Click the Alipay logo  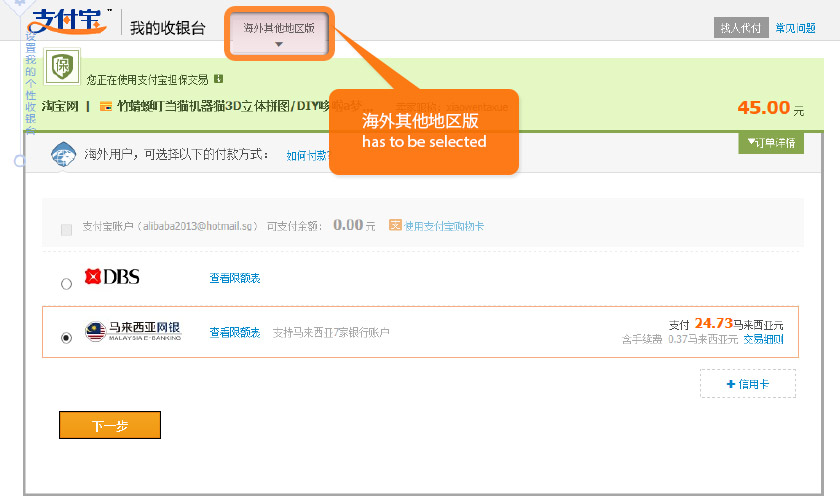coord(69,21)
